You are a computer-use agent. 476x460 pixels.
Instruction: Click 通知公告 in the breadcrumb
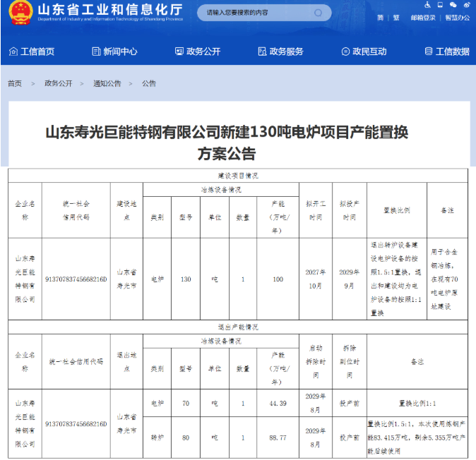coord(107,83)
